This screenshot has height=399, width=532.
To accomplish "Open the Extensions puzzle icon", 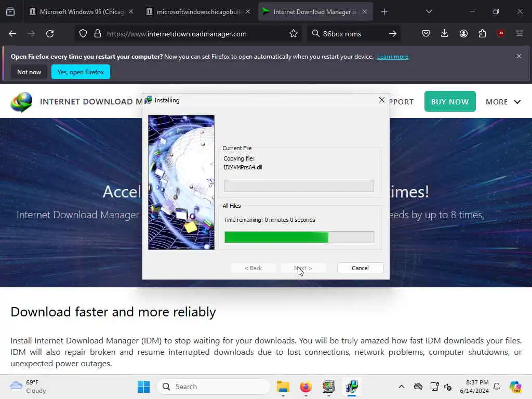I will click(x=482, y=33).
